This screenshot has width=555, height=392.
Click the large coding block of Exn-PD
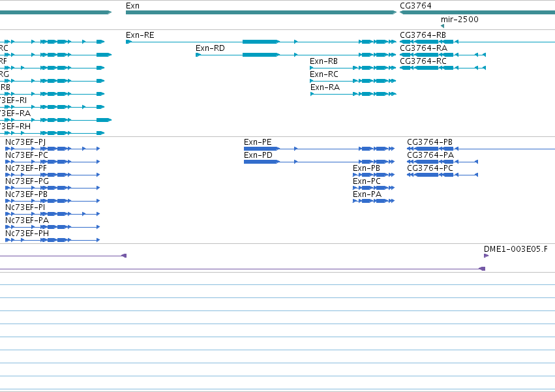click(262, 162)
